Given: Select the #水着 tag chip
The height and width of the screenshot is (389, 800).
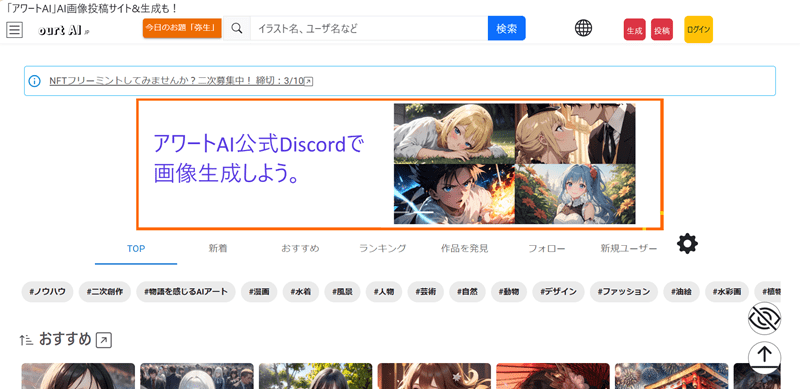Looking at the screenshot, I should coord(301,292).
